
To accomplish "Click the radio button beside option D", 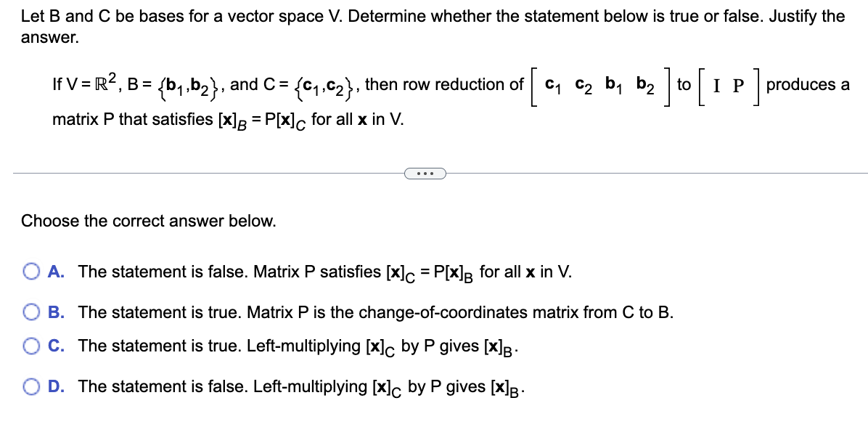I will point(31,386).
